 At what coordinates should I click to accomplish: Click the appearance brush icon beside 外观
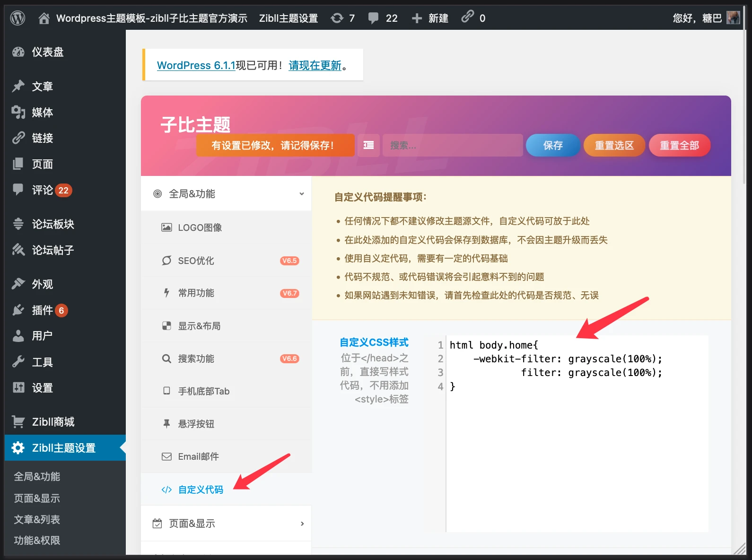pyautogui.click(x=18, y=284)
